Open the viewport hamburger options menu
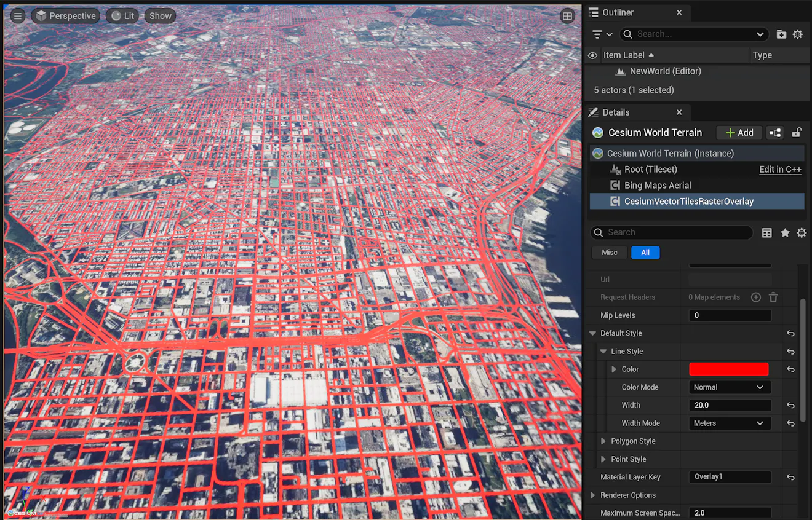This screenshot has width=812, height=520. [18, 16]
